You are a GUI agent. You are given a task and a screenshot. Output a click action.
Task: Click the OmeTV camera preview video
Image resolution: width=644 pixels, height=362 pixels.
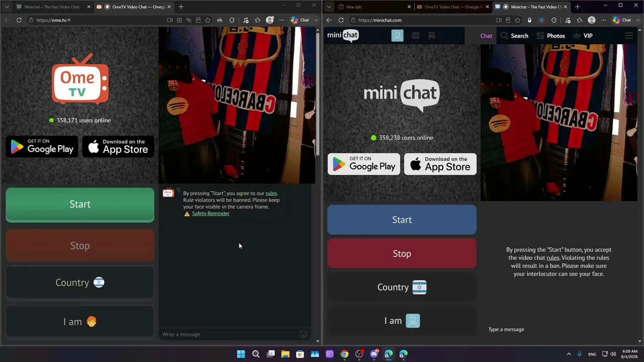click(237, 105)
